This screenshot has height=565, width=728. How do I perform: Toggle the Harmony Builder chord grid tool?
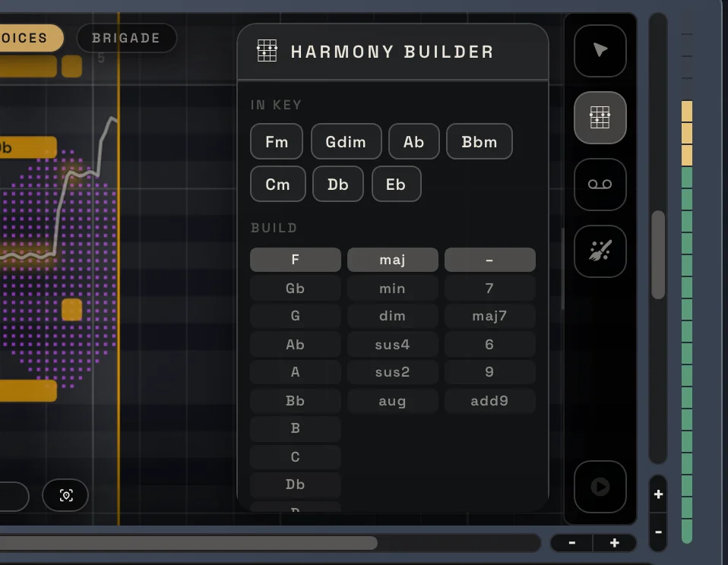(600, 118)
